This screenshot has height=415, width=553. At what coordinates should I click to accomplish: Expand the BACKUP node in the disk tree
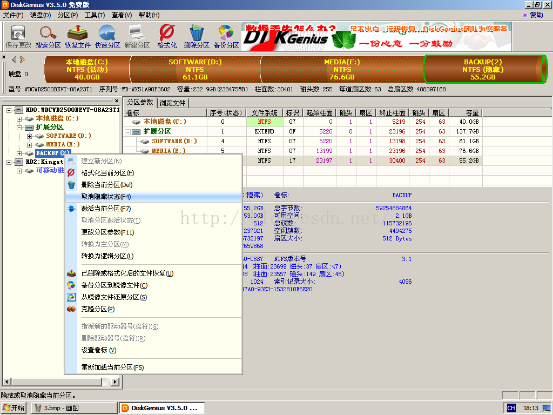click(x=20, y=153)
